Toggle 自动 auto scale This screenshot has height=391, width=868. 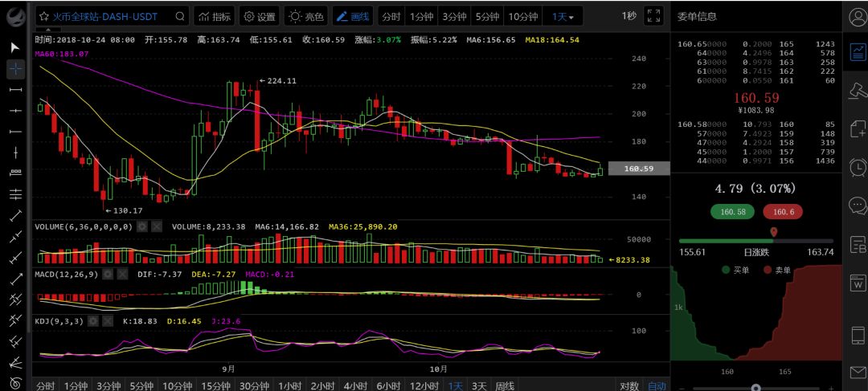coord(657,385)
